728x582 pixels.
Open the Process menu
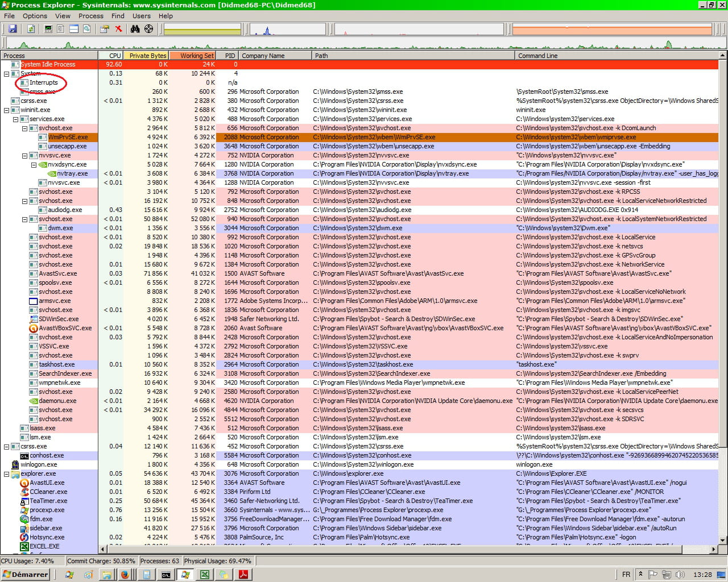(x=91, y=16)
